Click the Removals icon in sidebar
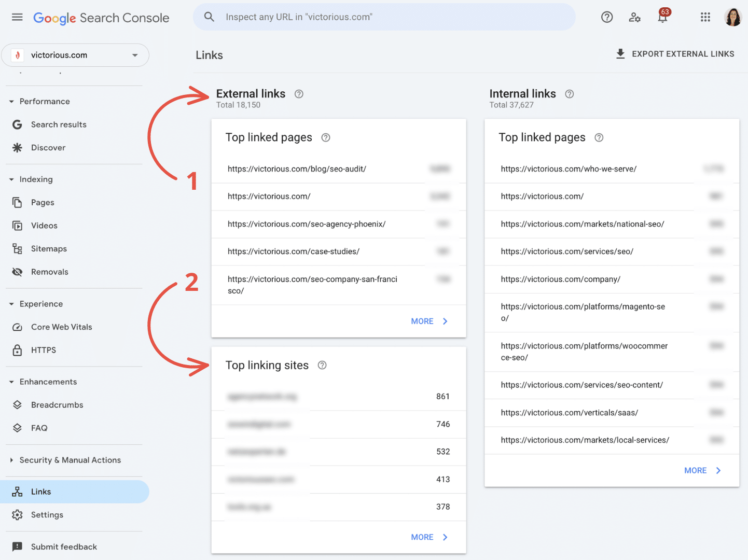The height and width of the screenshot is (560, 748). (17, 272)
